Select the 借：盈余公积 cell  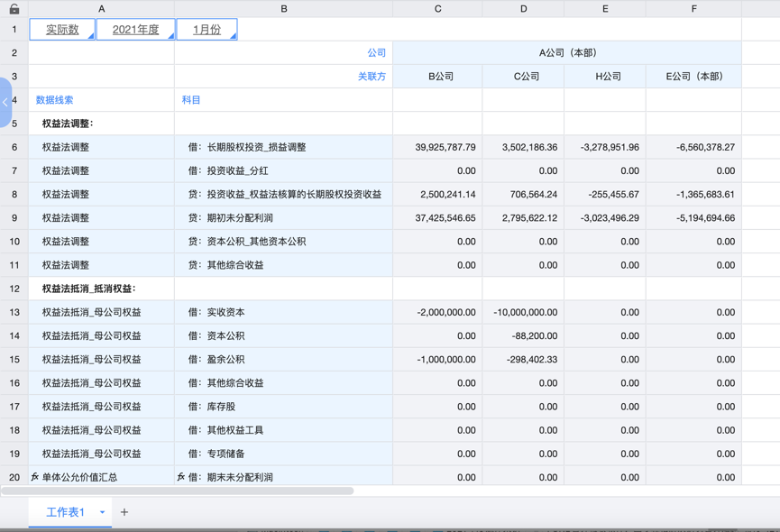click(283, 360)
